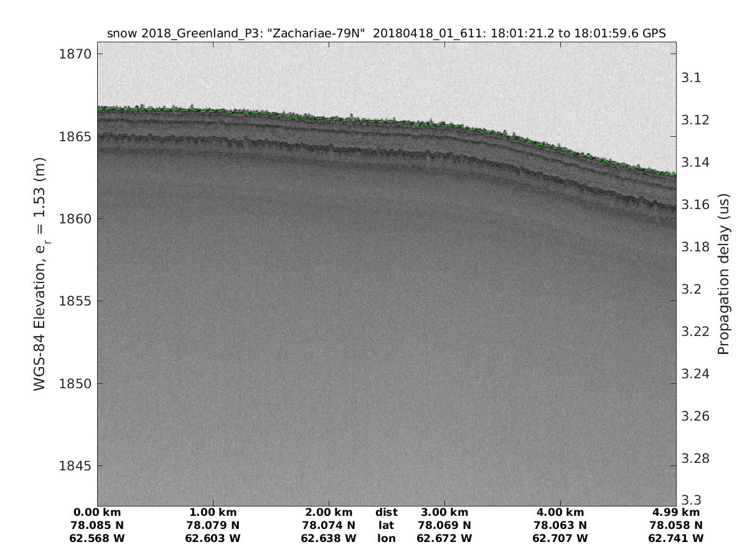
Task: Select the 3.14 propagation delay tick
Action: pos(696,162)
